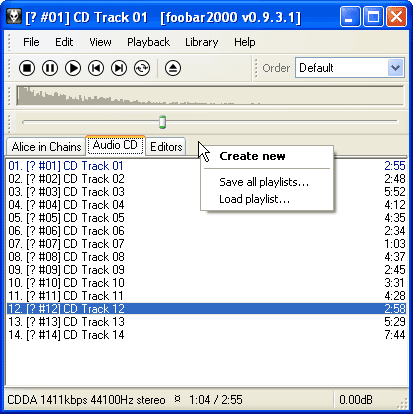This screenshot has height=414, width=413.
Task: Click the Default order combo box
Action: tap(350, 68)
